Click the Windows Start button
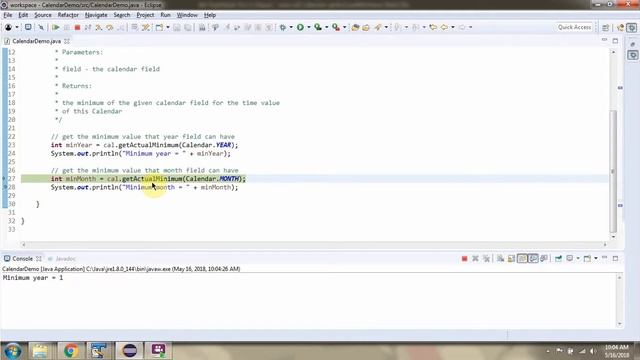The width and height of the screenshot is (640, 360). tap(13, 351)
